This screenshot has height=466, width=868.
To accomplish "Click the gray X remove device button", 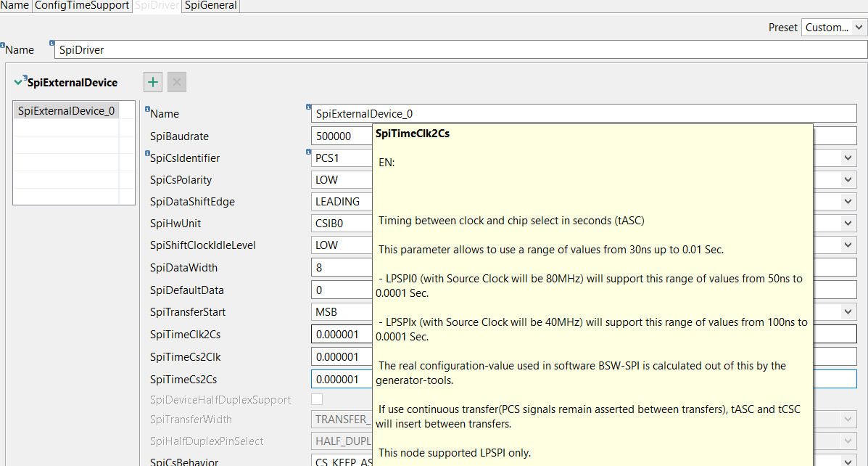I will coord(176,82).
